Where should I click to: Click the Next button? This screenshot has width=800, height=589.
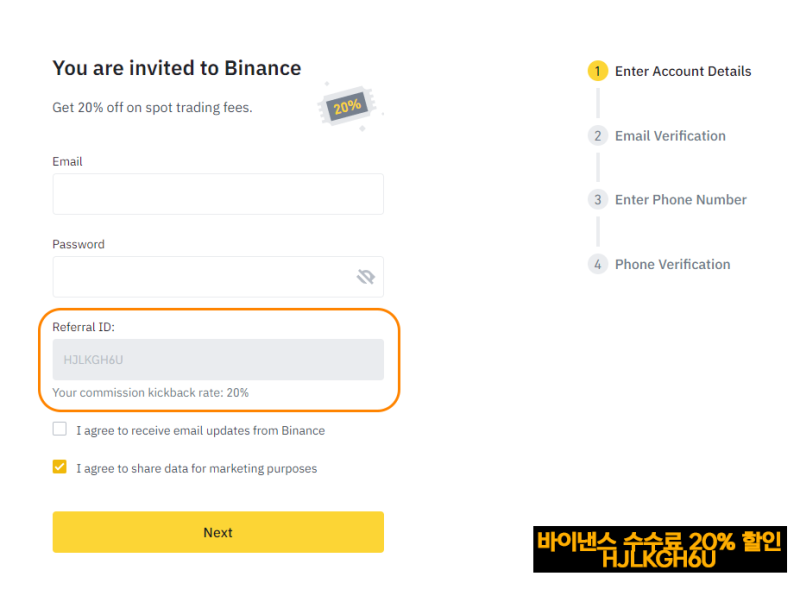pyautogui.click(x=218, y=532)
